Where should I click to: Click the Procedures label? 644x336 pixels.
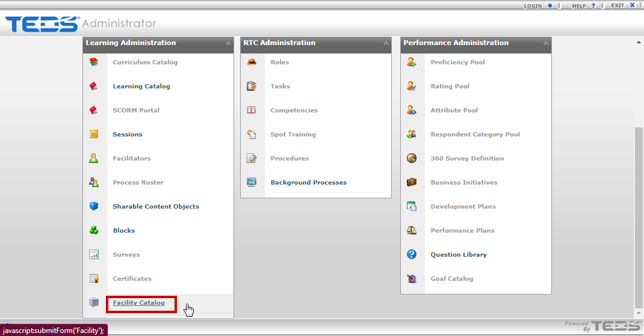tap(289, 158)
